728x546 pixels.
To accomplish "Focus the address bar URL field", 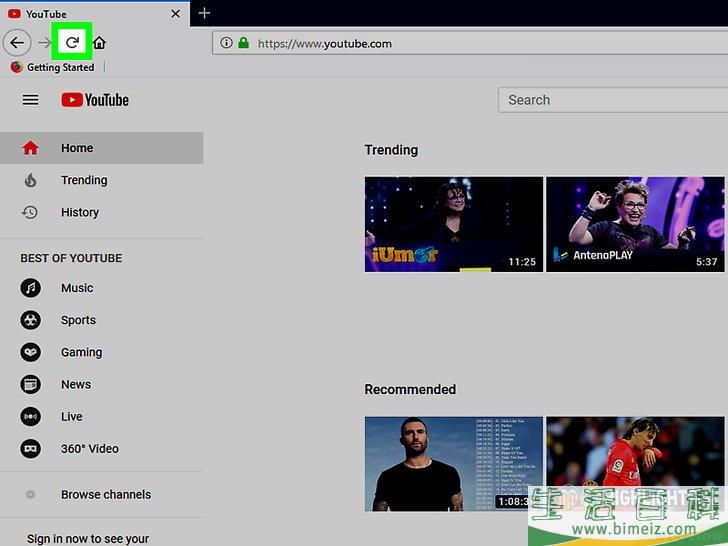I will pos(470,43).
